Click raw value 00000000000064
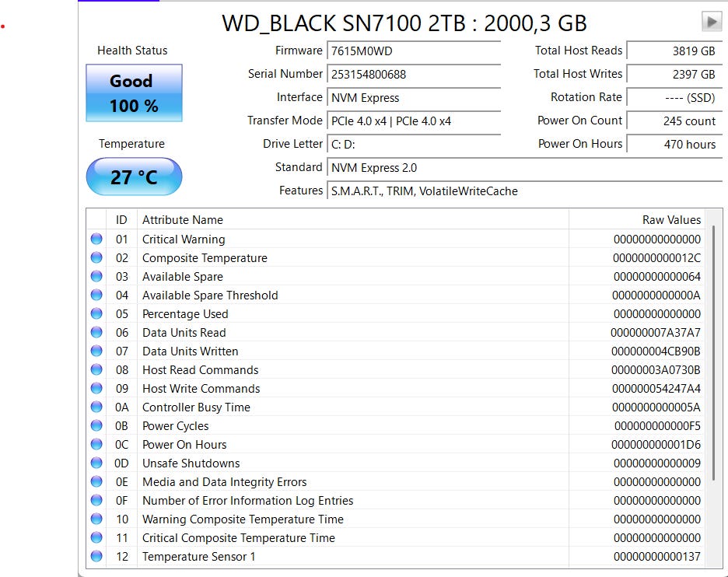 coord(657,277)
